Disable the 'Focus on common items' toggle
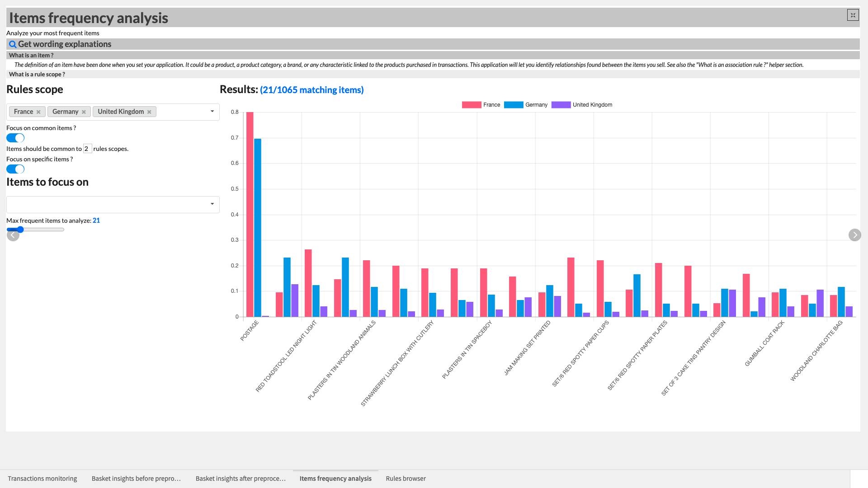This screenshot has height=488, width=868. (x=15, y=138)
